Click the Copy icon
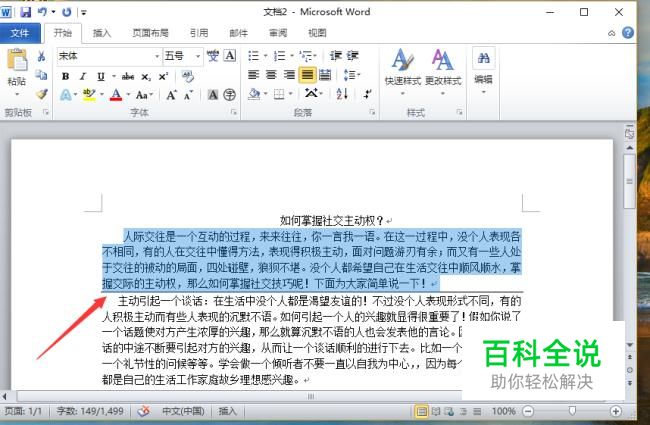Viewport: 650px width, 425px height. click(41, 75)
